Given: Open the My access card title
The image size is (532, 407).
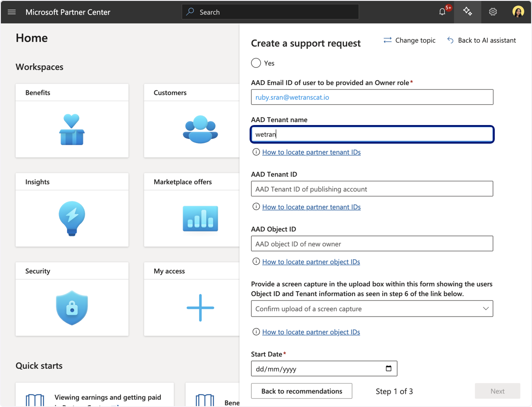Looking at the screenshot, I should pyautogui.click(x=169, y=271).
